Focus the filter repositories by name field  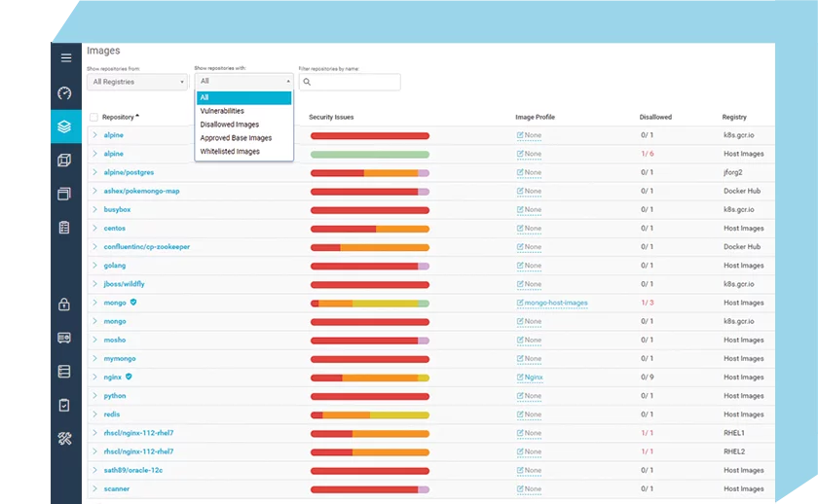[x=350, y=82]
